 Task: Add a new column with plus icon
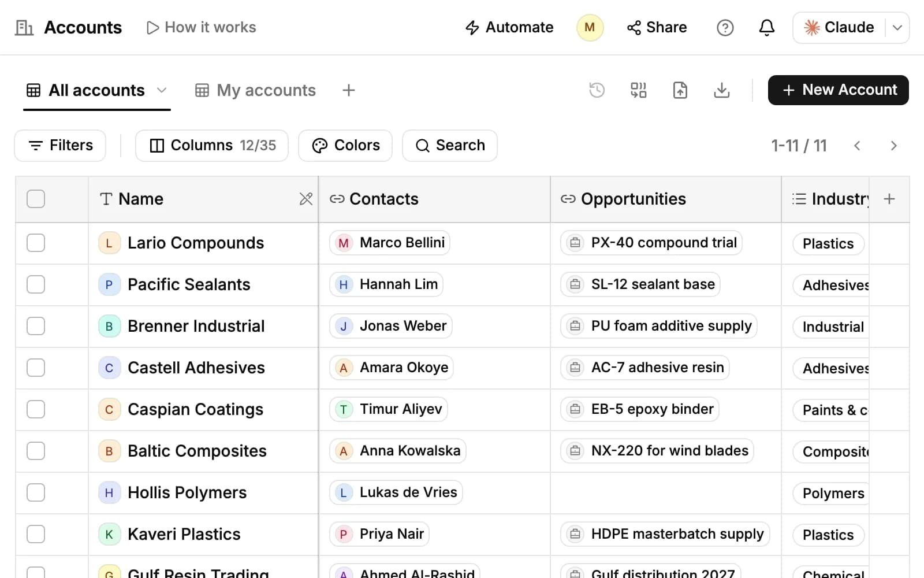[x=889, y=199]
